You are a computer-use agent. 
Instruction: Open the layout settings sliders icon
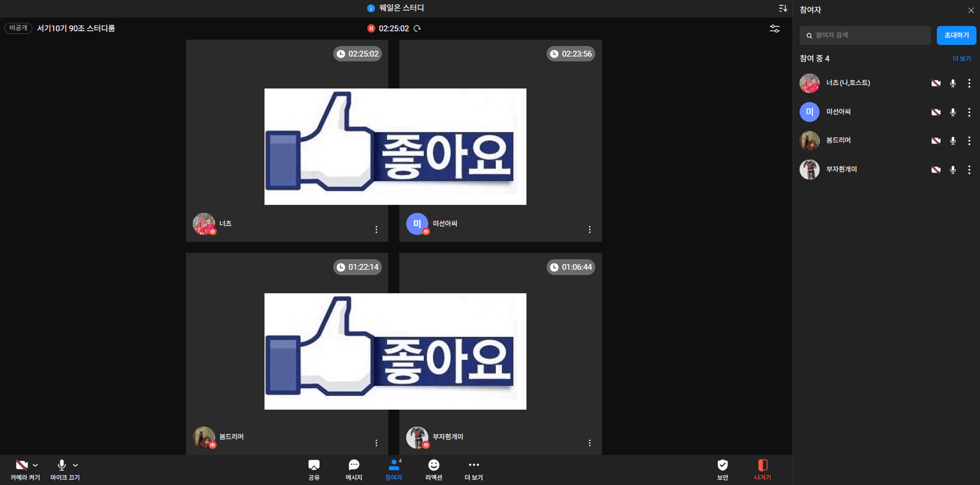[x=775, y=29]
